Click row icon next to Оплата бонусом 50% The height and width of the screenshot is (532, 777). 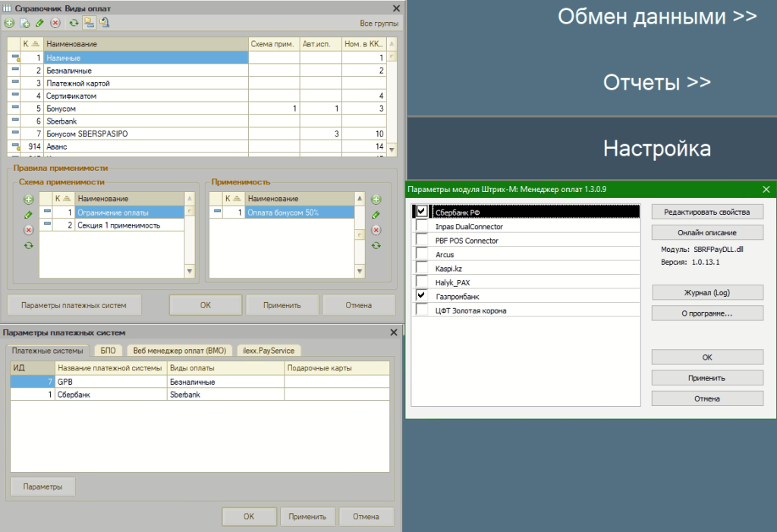click(x=217, y=212)
